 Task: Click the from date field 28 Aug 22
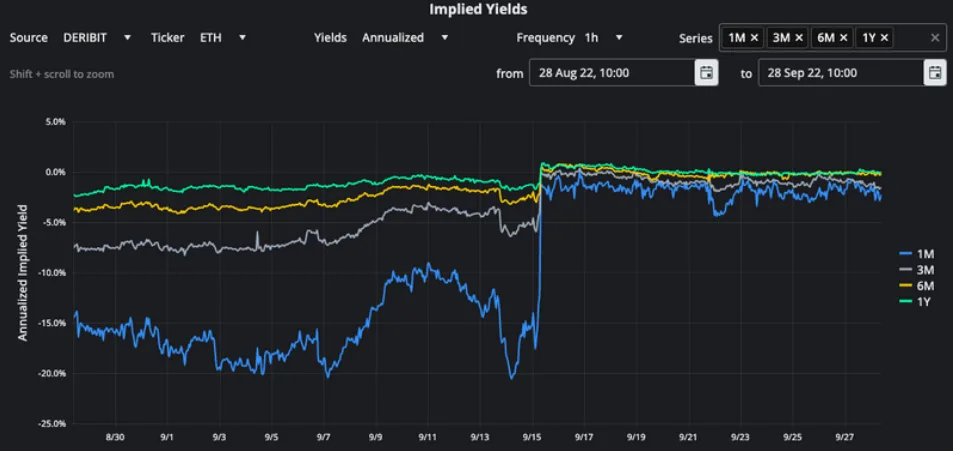click(x=612, y=73)
